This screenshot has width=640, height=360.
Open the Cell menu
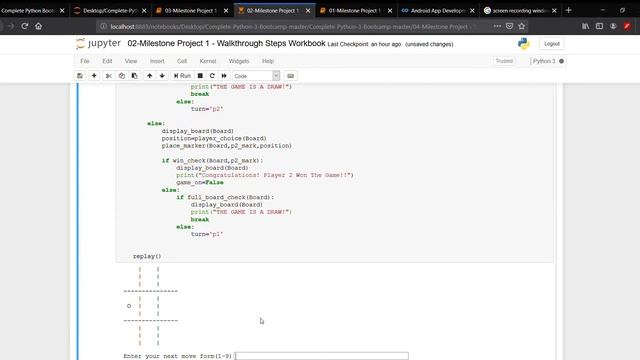pyautogui.click(x=182, y=61)
